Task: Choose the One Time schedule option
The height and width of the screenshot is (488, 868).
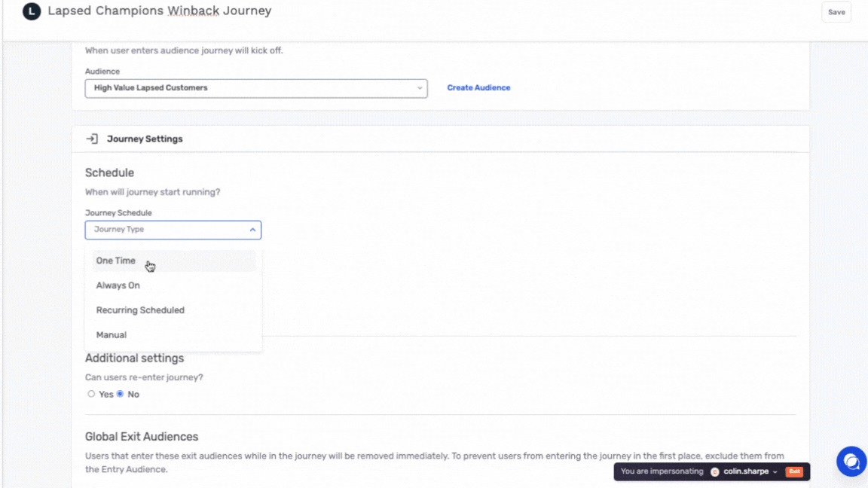Action: click(116, 261)
